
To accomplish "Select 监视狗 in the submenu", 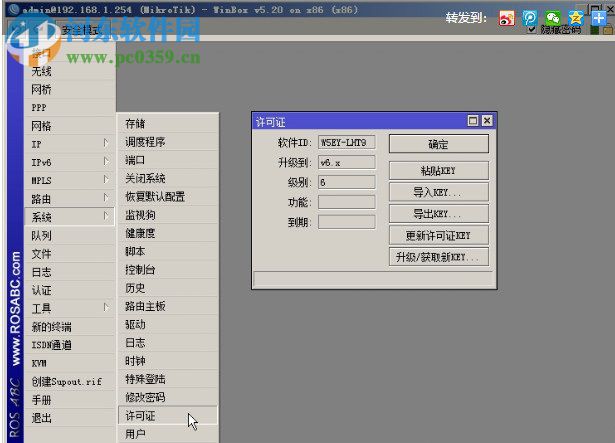I will pos(167,215).
